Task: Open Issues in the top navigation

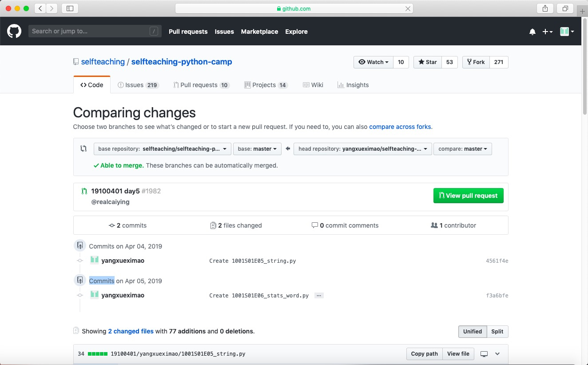Action: pyautogui.click(x=224, y=32)
